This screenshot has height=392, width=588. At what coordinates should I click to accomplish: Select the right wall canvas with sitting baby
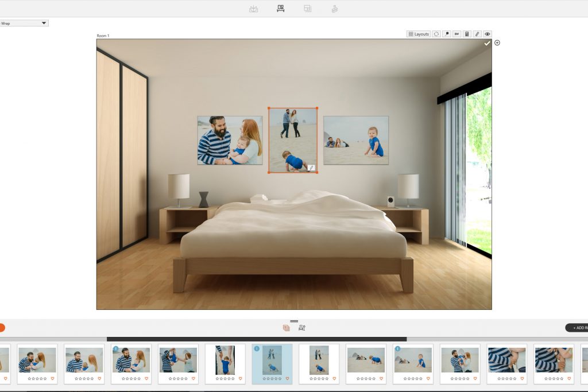click(356, 140)
